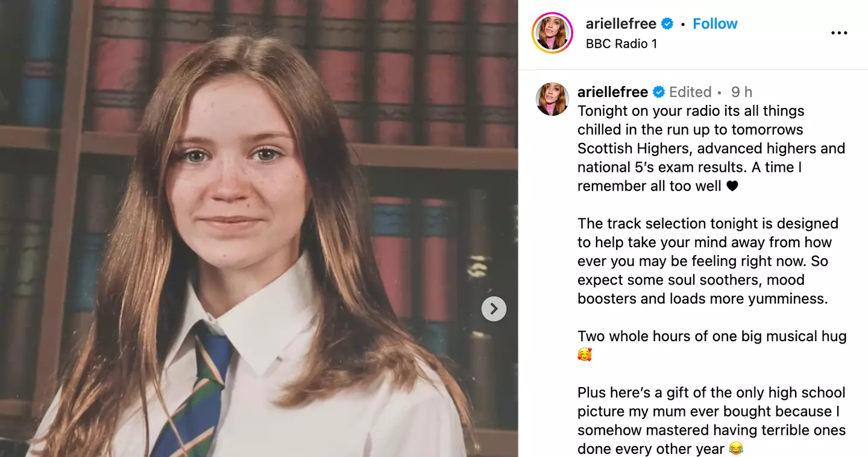This screenshot has height=457, width=868.
Task: Click the "9 h" post timestamp
Action: pos(741,92)
